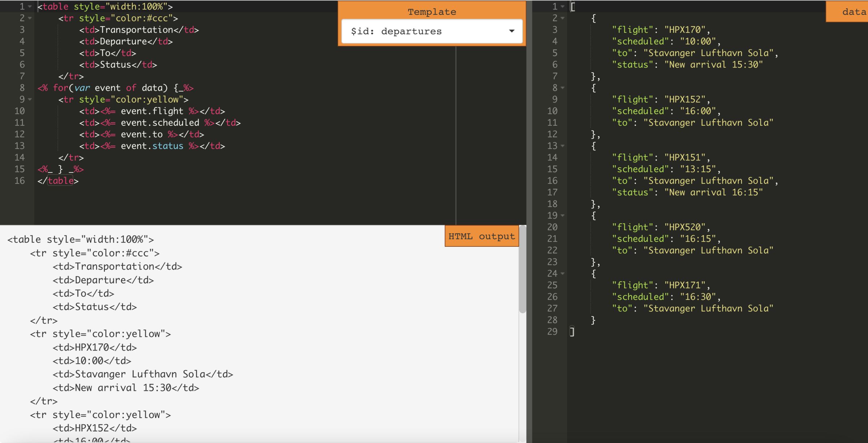The height and width of the screenshot is (443, 868).
Task: Collapse fold arrow at data line 24
Action: [562, 274]
